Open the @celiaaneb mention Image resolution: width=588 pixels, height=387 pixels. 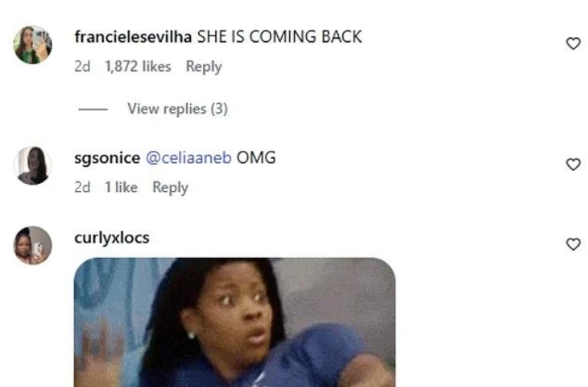pyautogui.click(x=188, y=158)
